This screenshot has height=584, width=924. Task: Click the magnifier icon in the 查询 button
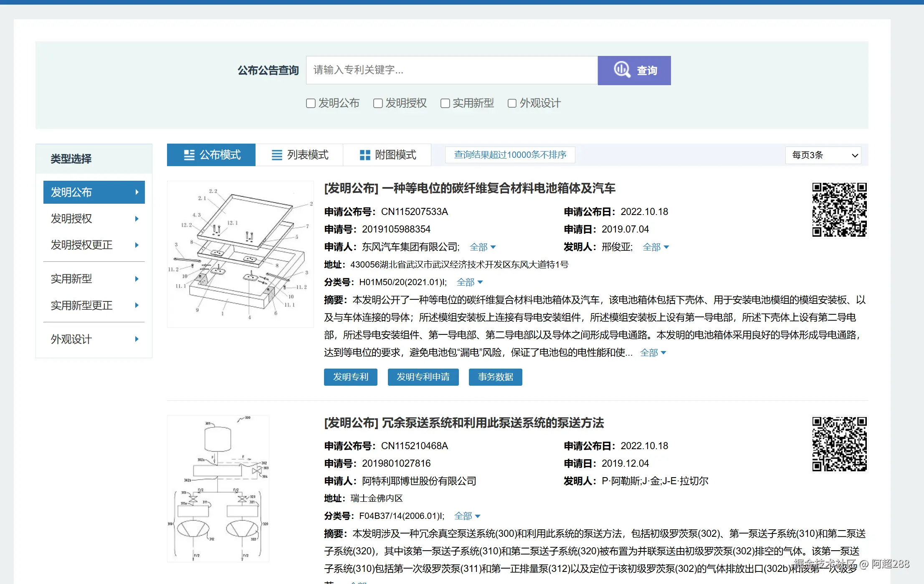[x=622, y=69]
